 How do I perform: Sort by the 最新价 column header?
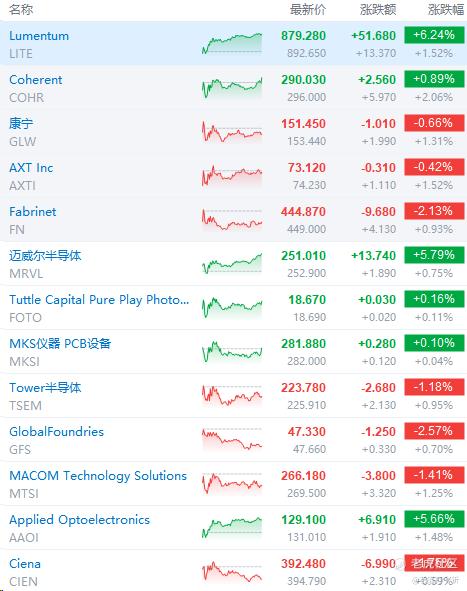(x=308, y=10)
